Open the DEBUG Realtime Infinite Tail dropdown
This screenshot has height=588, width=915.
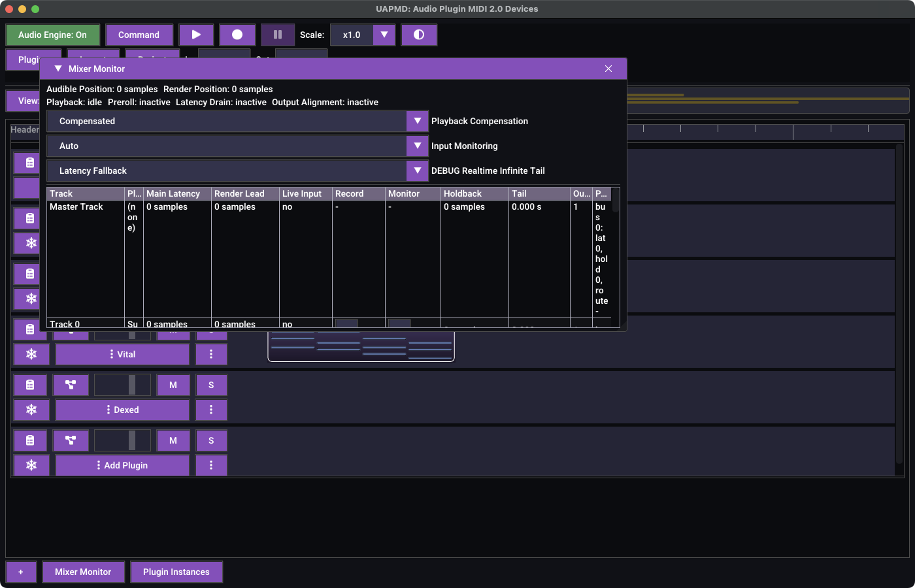[238, 171]
